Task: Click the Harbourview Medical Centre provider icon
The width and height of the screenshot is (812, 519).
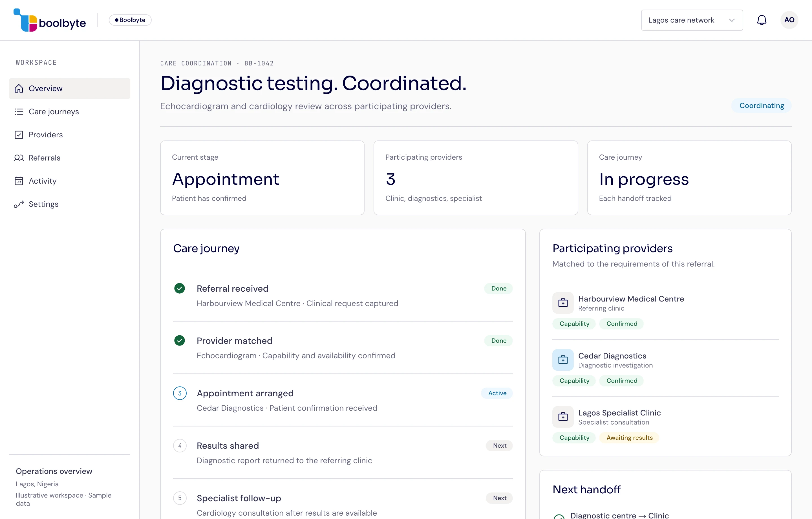Action: (x=563, y=303)
